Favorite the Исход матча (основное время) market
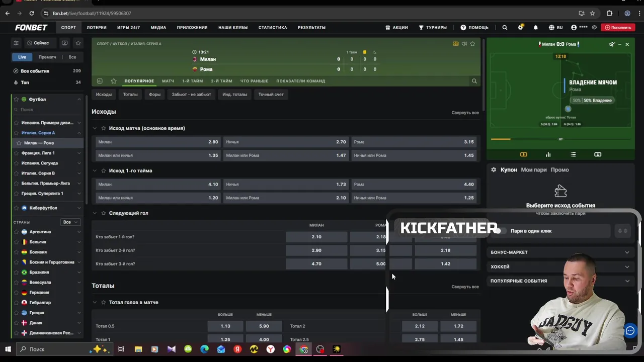The width and height of the screenshot is (644, 362). click(x=103, y=128)
